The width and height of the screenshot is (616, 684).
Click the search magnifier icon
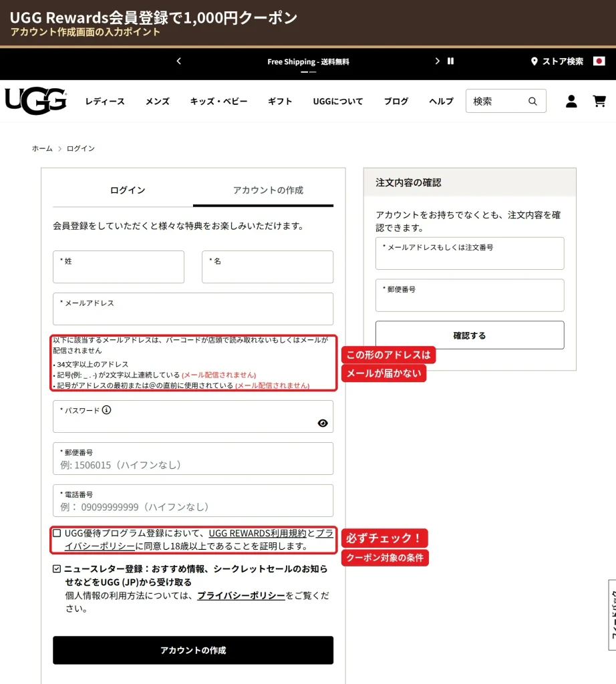pyautogui.click(x=532, y=102)
